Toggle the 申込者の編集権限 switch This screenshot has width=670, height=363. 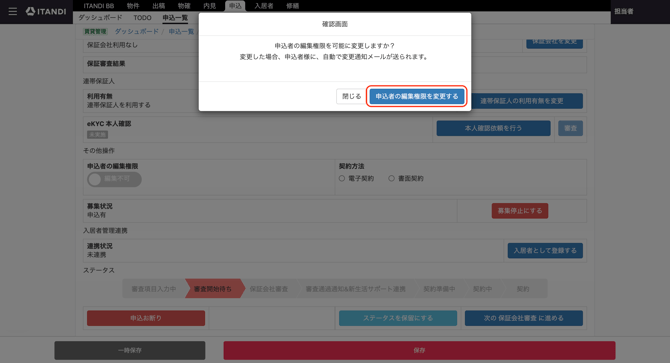click(114, 179)
